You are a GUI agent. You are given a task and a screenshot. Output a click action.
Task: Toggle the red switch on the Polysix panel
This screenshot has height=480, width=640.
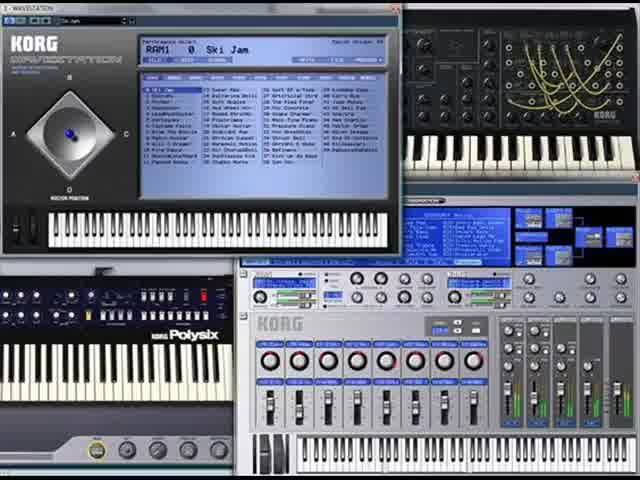pyautogui.click(x=204, y=296)
